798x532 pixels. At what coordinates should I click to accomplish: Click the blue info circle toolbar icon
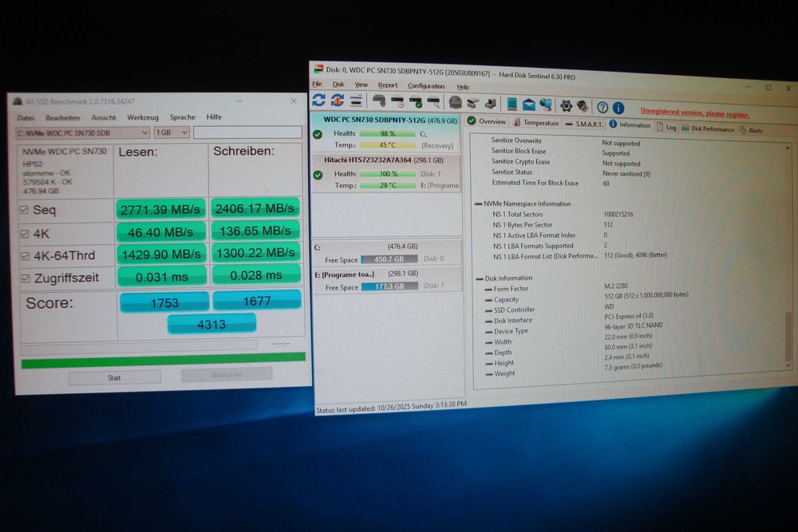click(618, 108)
